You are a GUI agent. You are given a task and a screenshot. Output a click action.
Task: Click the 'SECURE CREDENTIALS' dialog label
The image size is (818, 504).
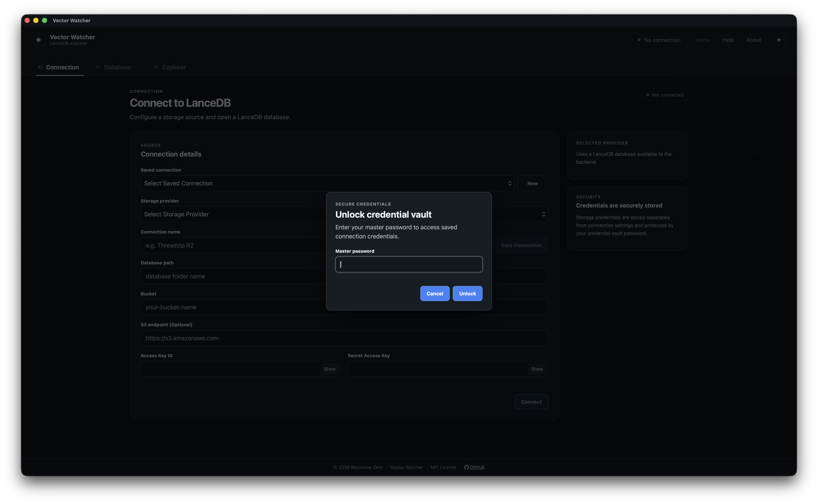363,204
